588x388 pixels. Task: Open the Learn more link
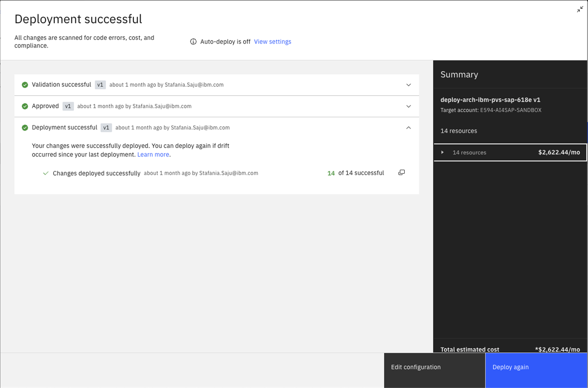153,155
